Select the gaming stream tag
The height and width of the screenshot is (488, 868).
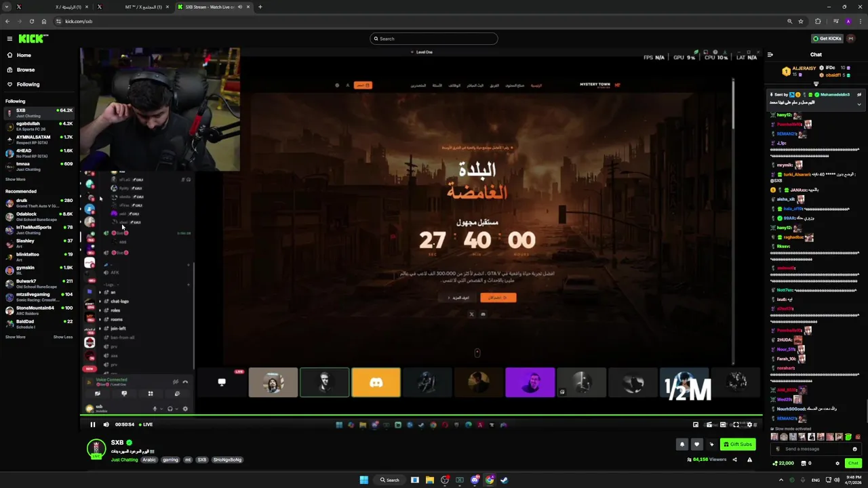tap(170, 460)
